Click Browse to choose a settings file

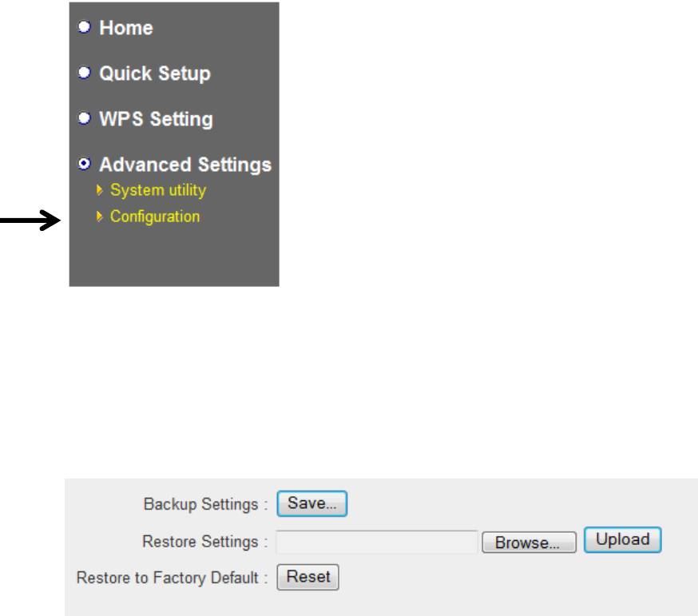[529, 542]
